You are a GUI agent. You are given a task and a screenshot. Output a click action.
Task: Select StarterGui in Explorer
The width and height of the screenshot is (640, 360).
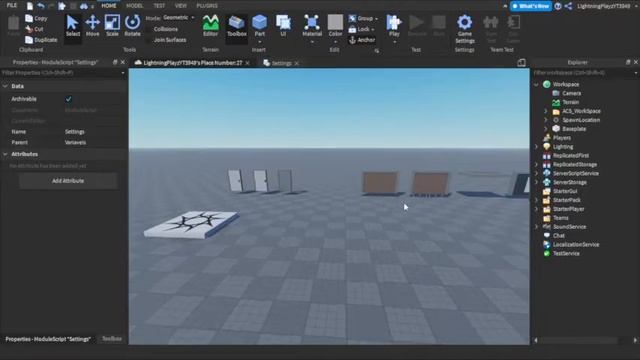(565, 191)
